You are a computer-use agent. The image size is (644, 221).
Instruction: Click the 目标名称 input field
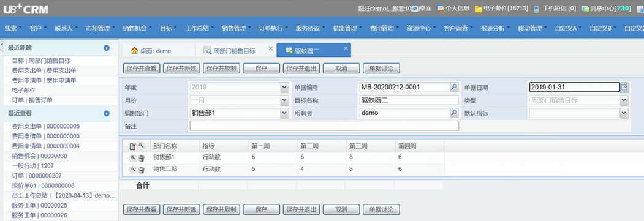[409, 100]
